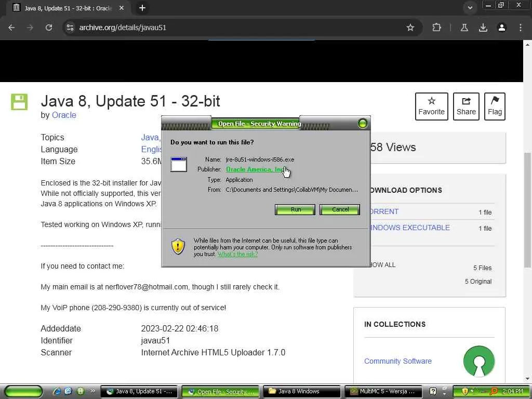Screen dimensions: 532x399
Task: Open the "What's the risk?" link
Action: 237,254
